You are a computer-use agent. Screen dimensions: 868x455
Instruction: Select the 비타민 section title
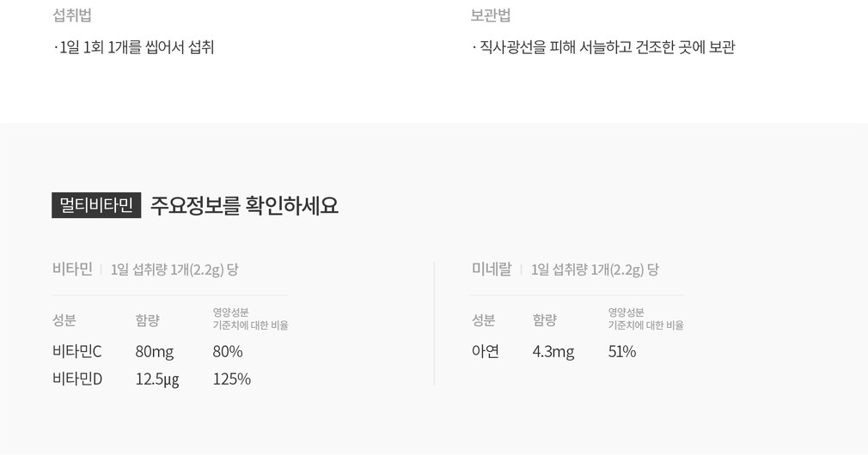coord(72,270)
